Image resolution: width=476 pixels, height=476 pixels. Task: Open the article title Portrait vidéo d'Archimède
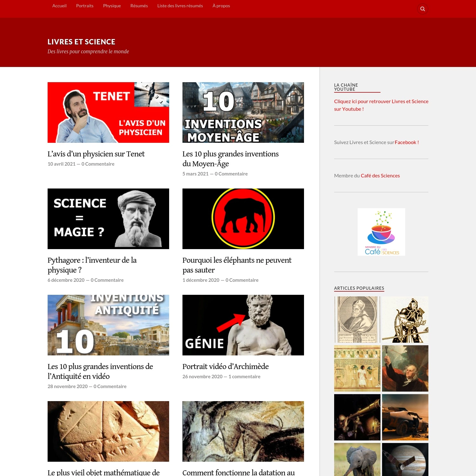[x=226, y=367]
